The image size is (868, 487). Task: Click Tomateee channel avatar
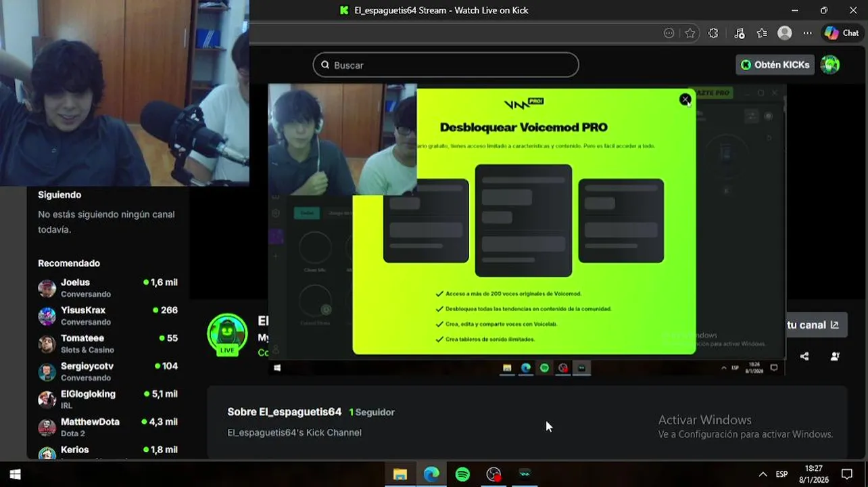coord(47,344)
